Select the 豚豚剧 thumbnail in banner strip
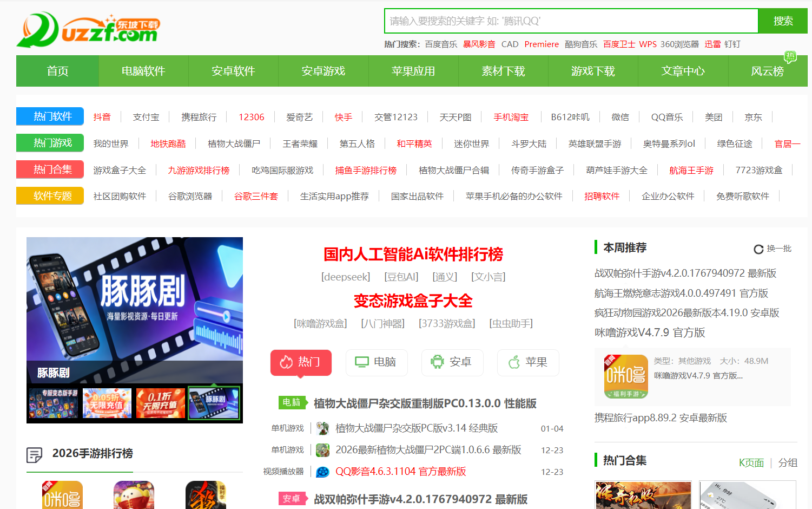The image size is (812, 509). pos(214,403)
